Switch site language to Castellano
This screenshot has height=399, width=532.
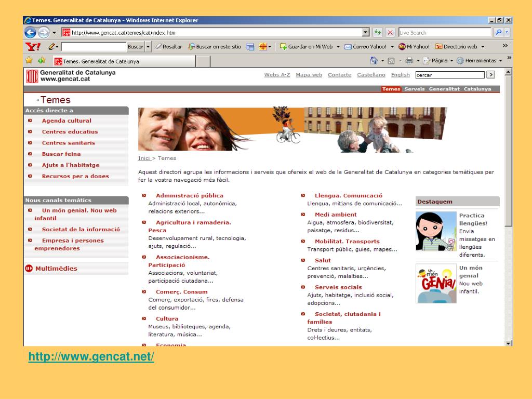point(371,75)
